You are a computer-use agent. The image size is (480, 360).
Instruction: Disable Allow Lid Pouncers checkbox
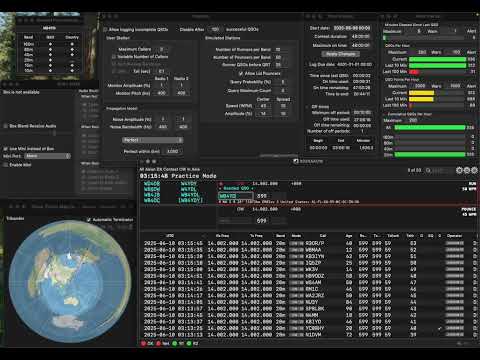coord(241,73)
